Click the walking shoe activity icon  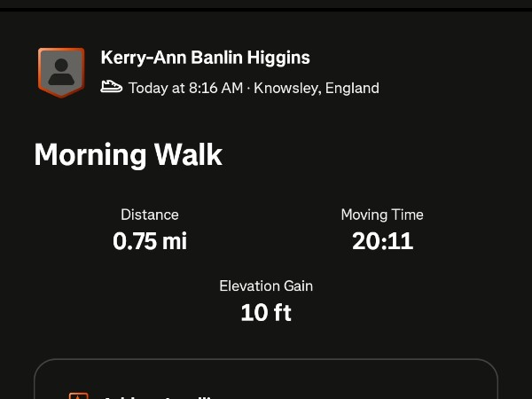tap(111, 87)
